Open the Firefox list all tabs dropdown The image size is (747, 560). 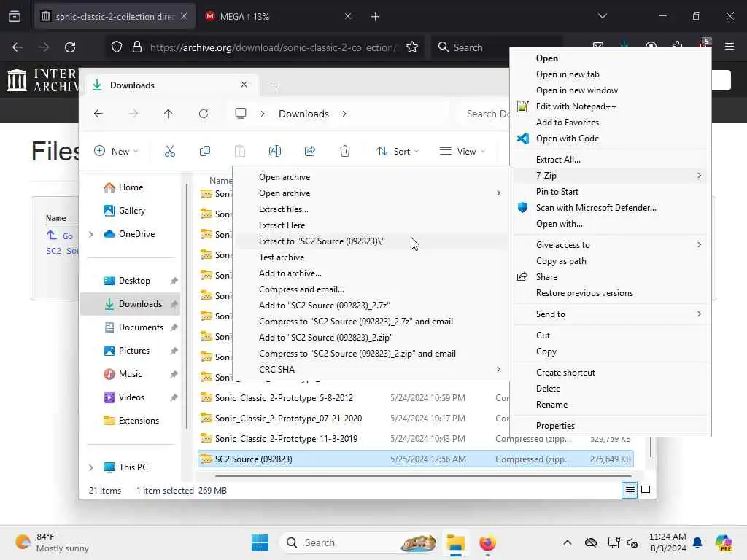(x=602, y=16)
